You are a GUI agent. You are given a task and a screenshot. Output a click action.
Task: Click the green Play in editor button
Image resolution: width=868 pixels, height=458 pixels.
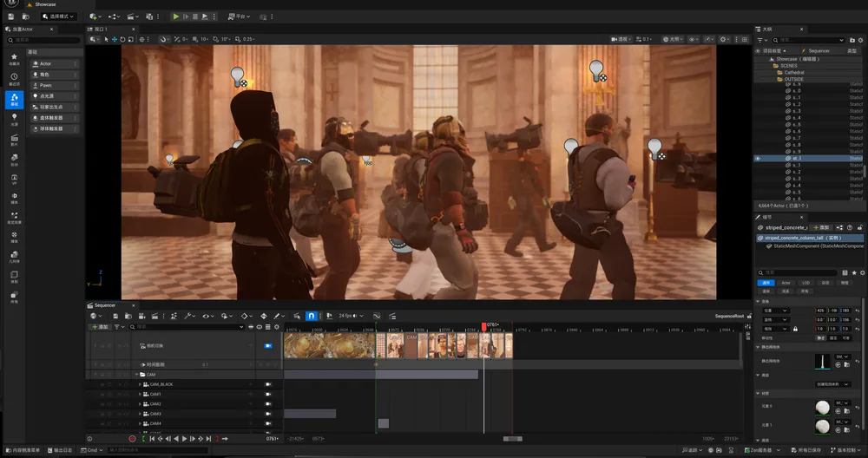(175, 16)
